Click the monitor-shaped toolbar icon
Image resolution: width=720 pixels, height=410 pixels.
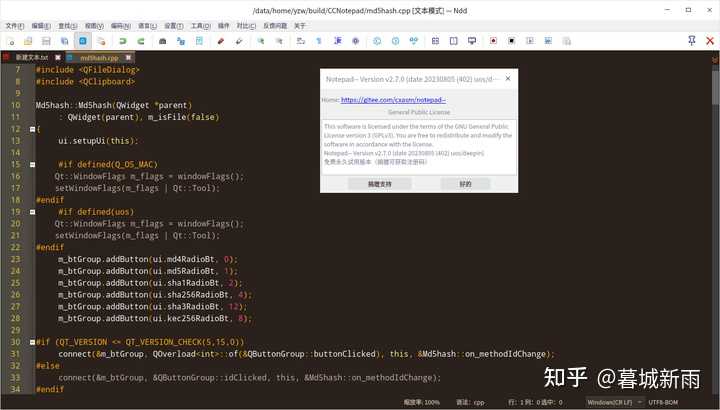pyautogui.click(x=472, y=41)
